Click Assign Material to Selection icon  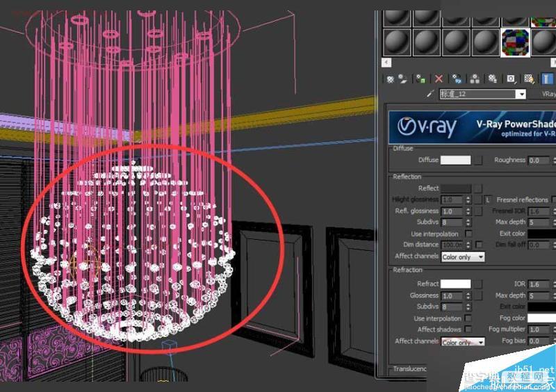pyautogui.click(x=420, y=79)
